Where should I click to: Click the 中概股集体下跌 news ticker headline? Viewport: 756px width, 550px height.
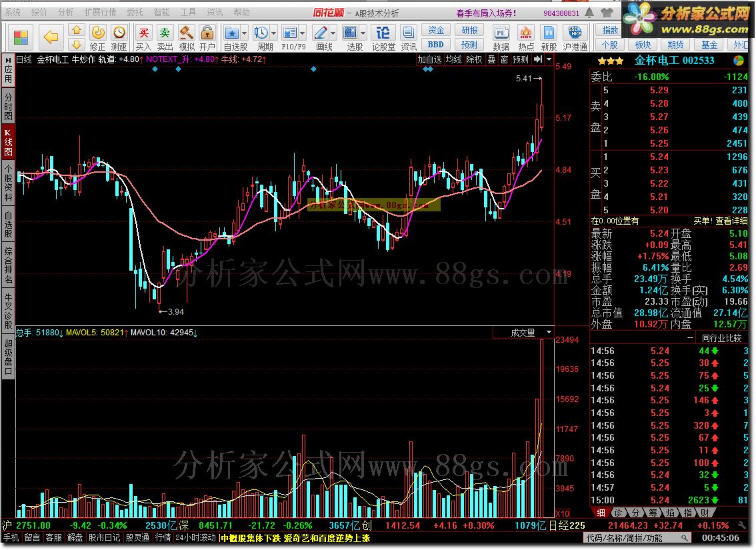point(250,538)
